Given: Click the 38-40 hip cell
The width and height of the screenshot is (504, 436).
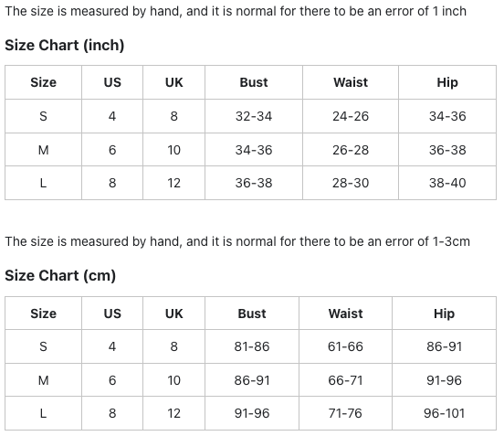Looking at the screenshot, I should point(447,183).
